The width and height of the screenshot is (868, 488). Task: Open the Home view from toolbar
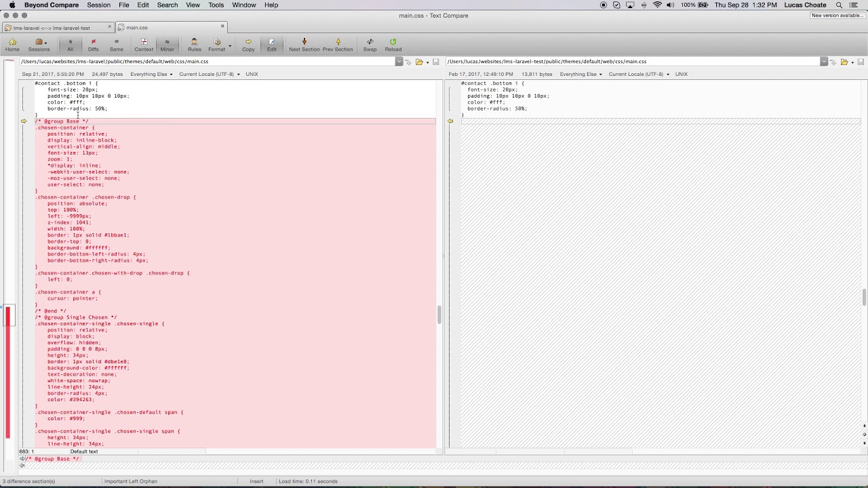(x=12, y=45)
